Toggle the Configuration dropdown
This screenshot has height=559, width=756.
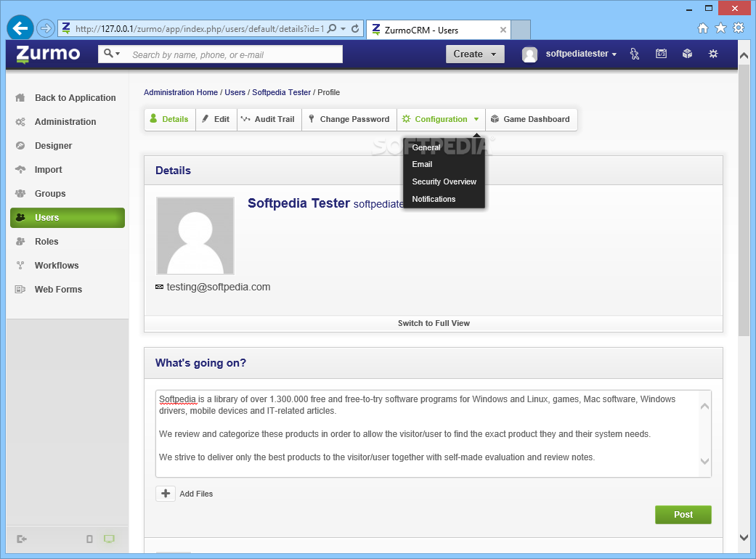(441, 120)
